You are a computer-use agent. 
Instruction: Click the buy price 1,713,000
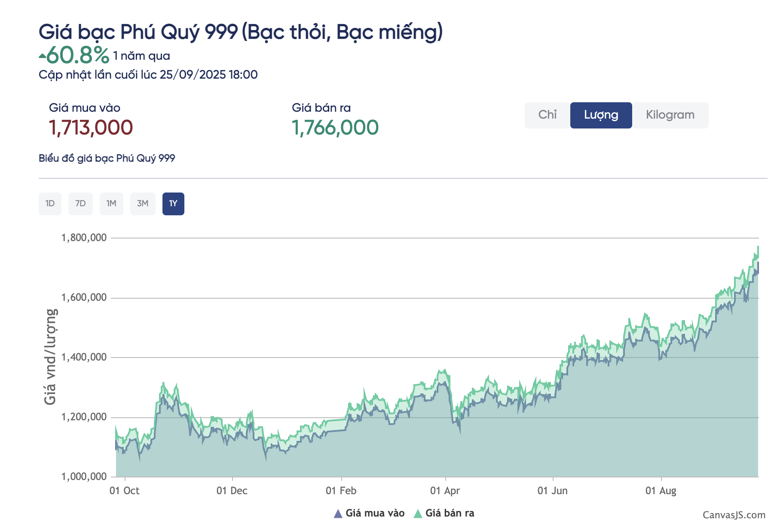(x=91, y=128)
